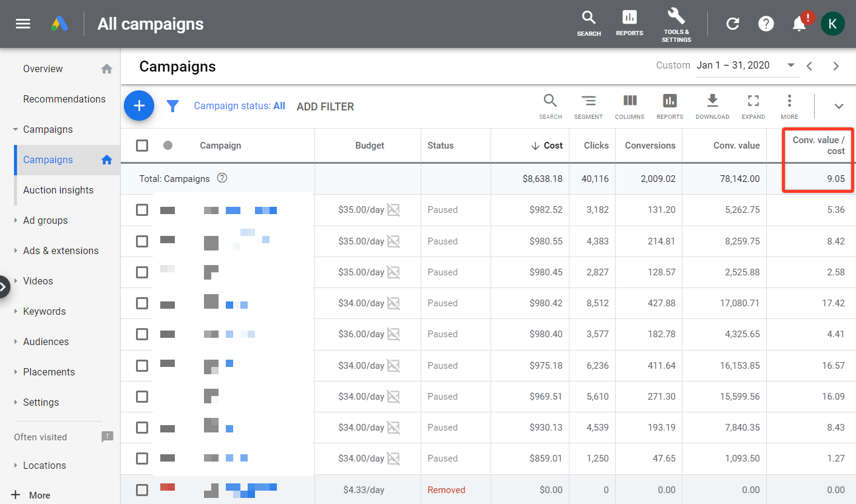Viewport: 856px width, 504px height.
Task: Refresh the page data
Action: (x=733, y=24)
